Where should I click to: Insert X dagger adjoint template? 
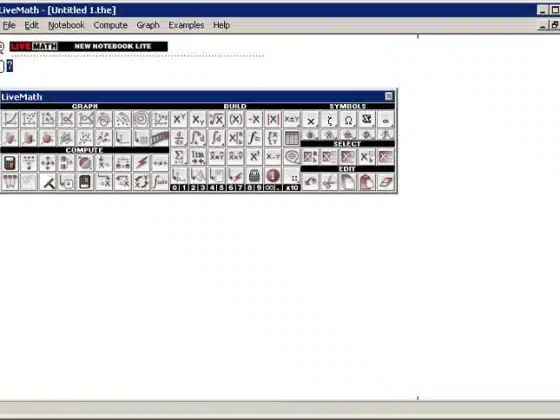click(x=254, y=156)
